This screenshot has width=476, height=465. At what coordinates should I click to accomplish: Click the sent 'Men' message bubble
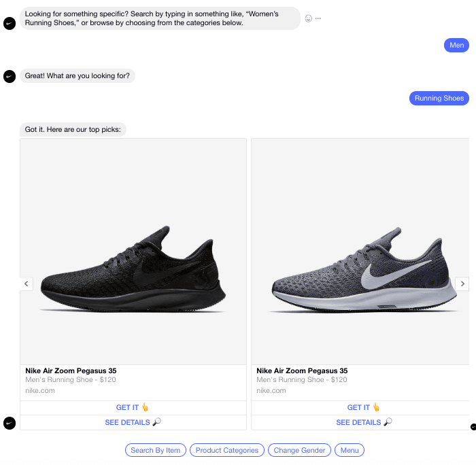pyautogui.click(x=457, y=46)
